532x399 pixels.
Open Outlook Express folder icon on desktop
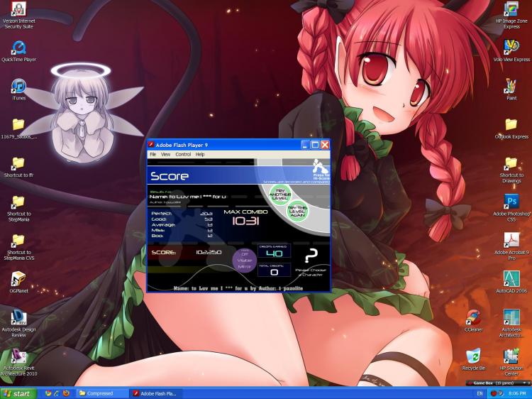pyautogui.click(x=511, y=129)
